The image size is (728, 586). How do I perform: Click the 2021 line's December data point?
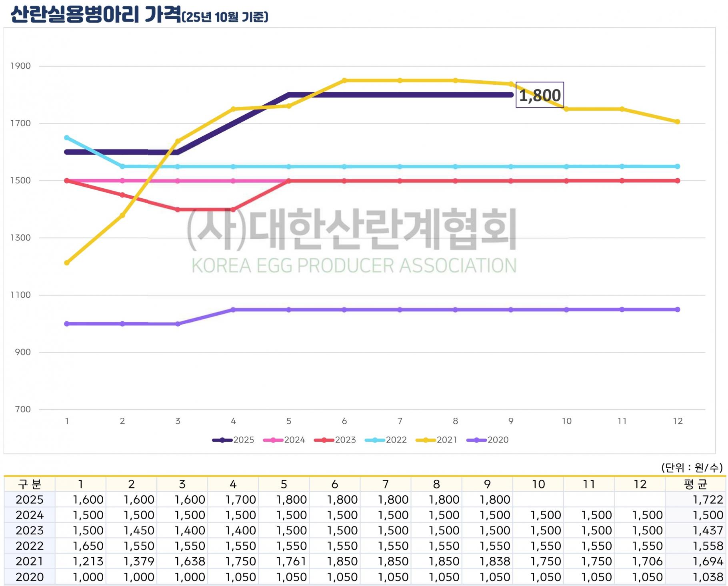click(x=678, y=122)
